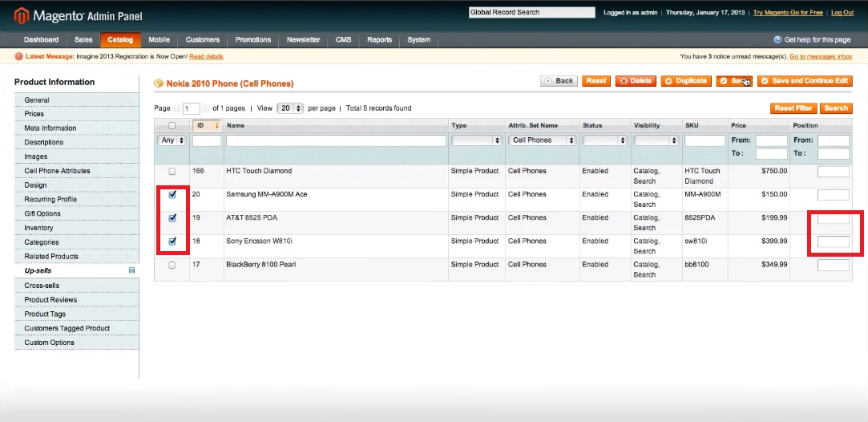The image size is (868, 422).
Task: Click the Reset Filter button
Action: click(793, 108)
